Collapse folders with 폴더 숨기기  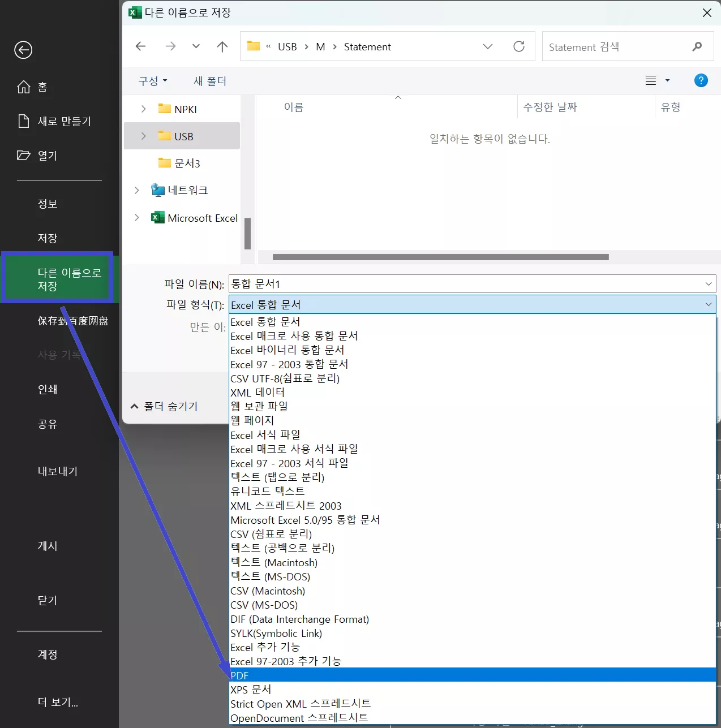tap(164, 406)
